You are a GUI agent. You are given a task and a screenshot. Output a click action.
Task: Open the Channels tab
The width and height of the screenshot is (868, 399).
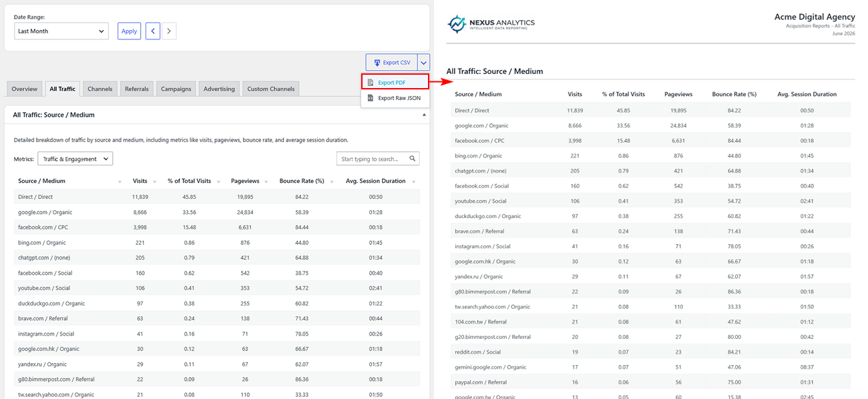[x=100, y=89]
